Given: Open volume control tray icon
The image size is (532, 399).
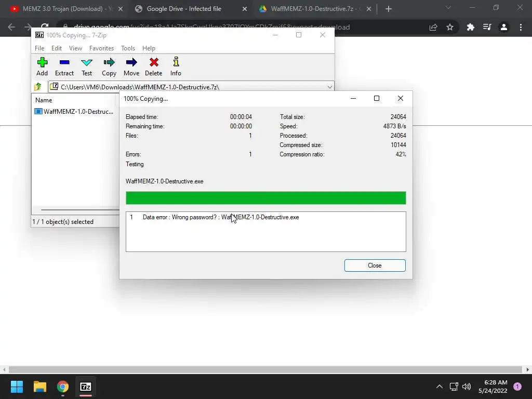Looking at the screenshot, I should click(467, 387).
